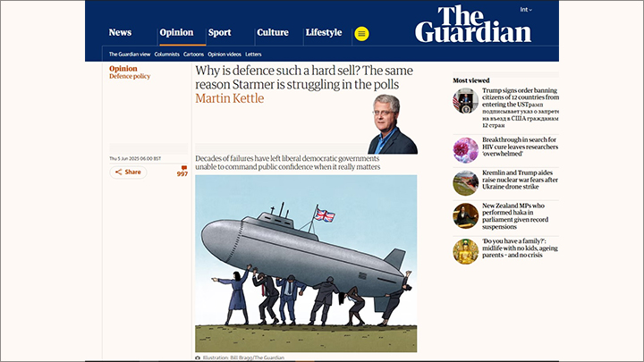Click Martin Kettle's author portrait
The image size is (644, 362).
coord(393,124)
